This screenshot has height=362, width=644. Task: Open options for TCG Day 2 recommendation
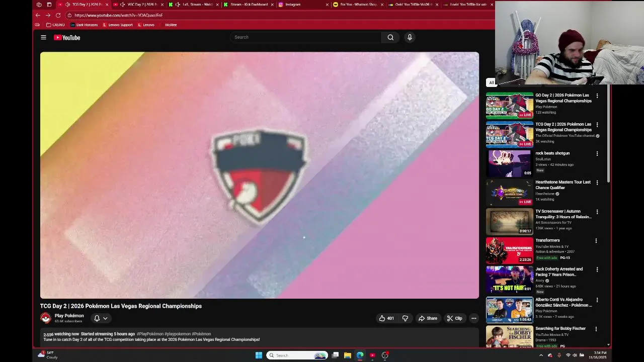[597, 125]
